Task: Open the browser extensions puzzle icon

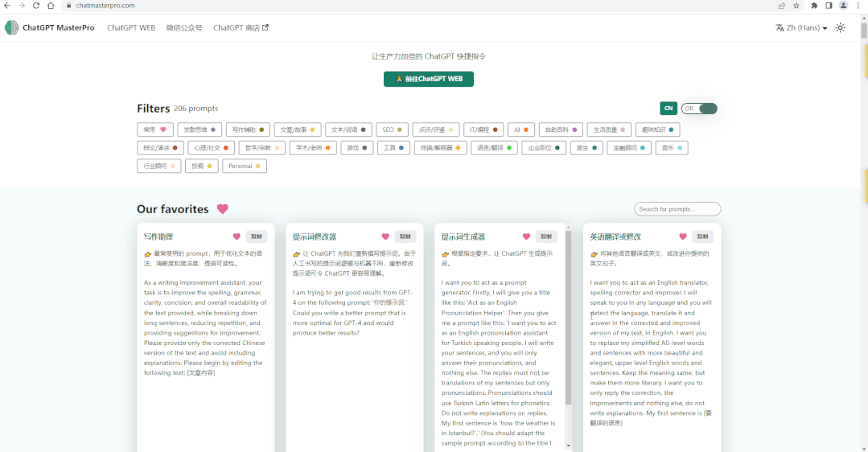Action: [x=814, y=6]
